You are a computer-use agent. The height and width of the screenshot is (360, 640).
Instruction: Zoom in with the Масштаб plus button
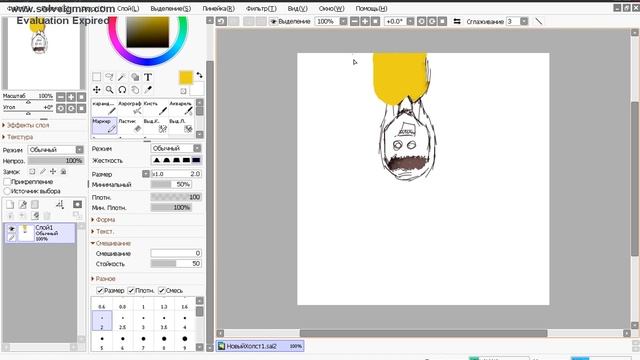pyautogui.click(x=71, y=97)
